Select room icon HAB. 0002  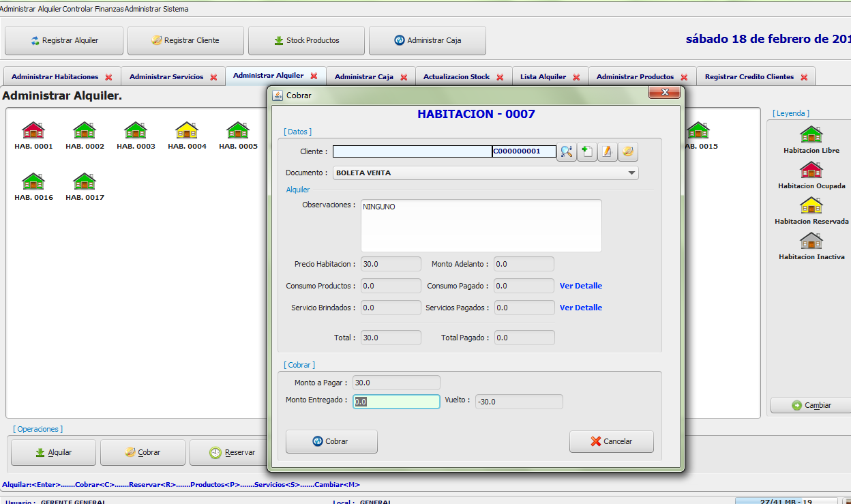coord(85,130)
